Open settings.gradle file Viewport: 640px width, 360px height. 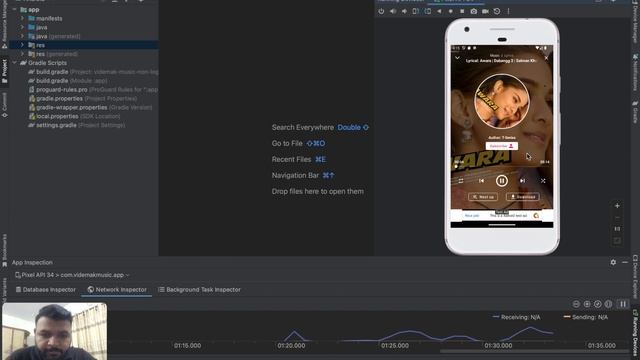click(x=76, y=125)
